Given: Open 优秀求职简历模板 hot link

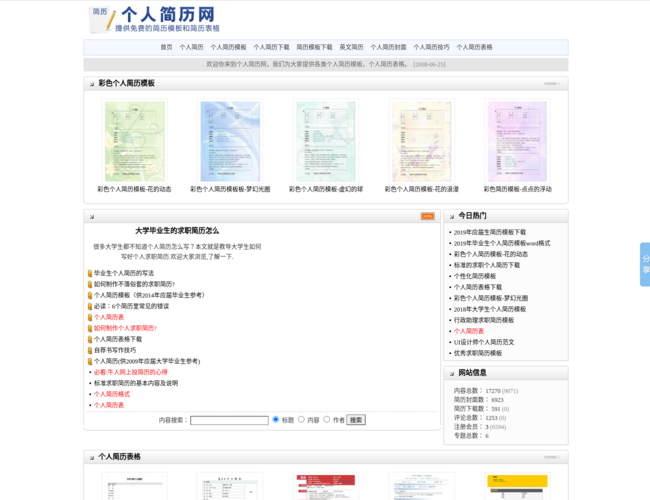Looking at the screenshot, I should 478,353.
